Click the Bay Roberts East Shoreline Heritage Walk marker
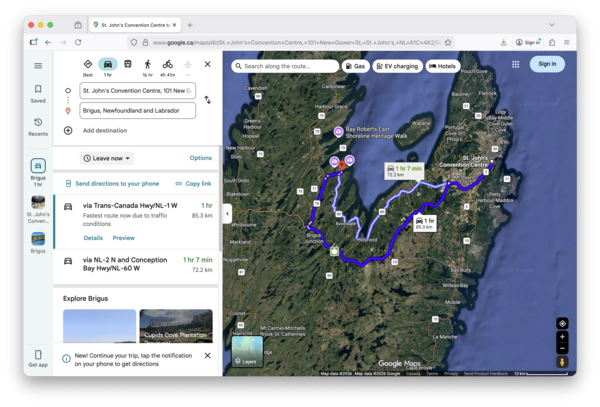The height and width of the screenshot is (407, 600). pos(338,132)
